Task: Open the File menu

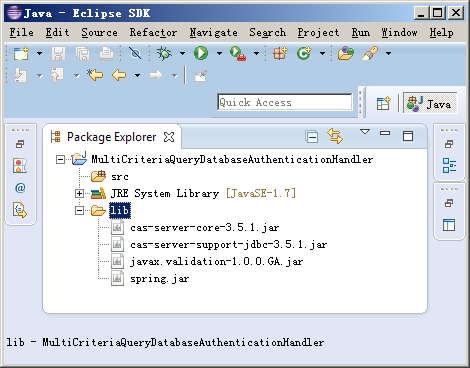Action: (21, 32)
